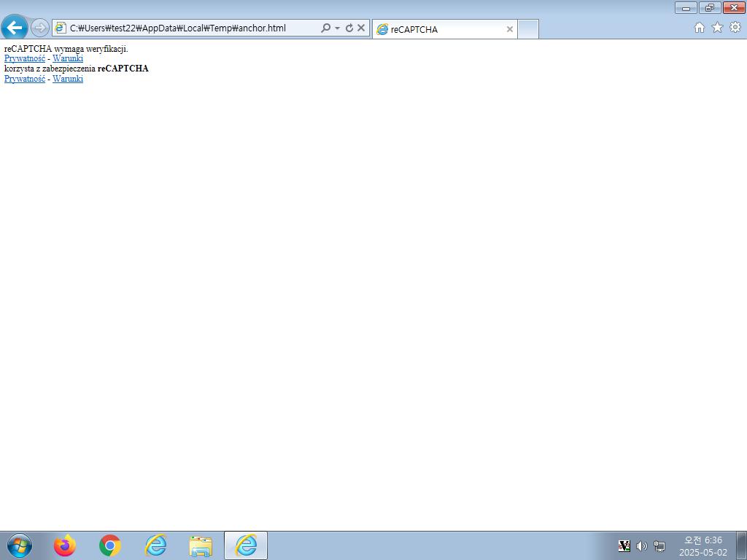The width and height of the screenshot is (747, 560).
Task: Open File Explorer from the taskbar
Action: [201, 546]
